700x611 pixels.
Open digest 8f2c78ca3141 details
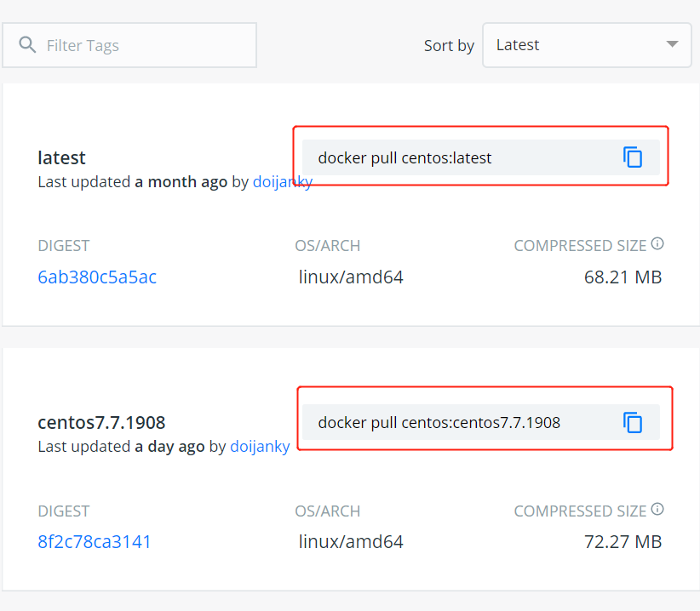(94, 542)
